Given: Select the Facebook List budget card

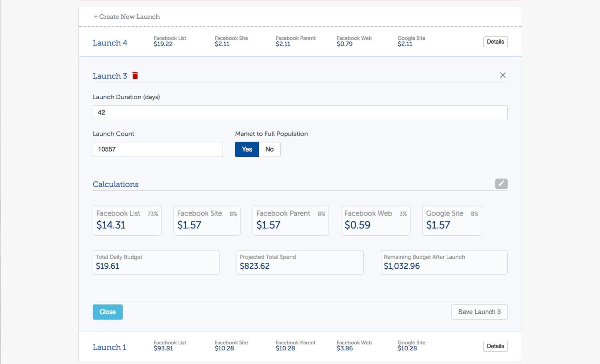Looking at the screenshot, I should coord(127,220).
